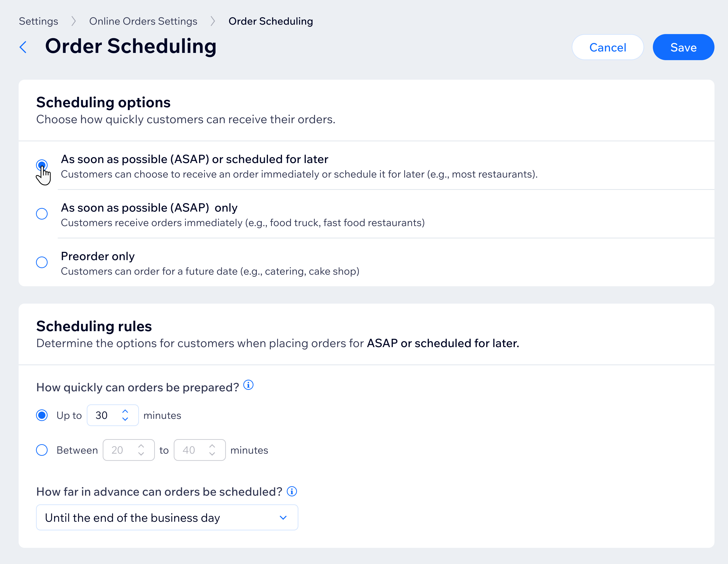Image resolution: width=728 pixels, height=564 pixels.
Task: Select the Between minutes range option
Action: pos(42,450)
